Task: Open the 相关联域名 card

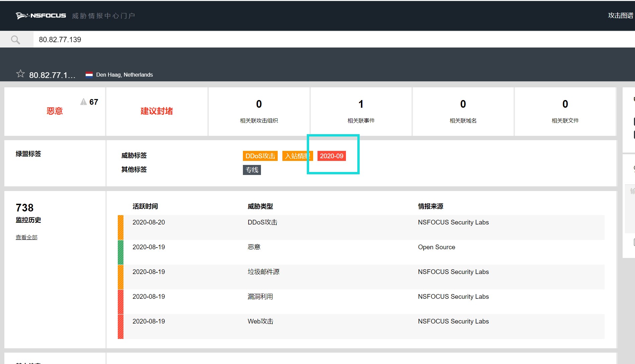Action: [x=463, y=112]
